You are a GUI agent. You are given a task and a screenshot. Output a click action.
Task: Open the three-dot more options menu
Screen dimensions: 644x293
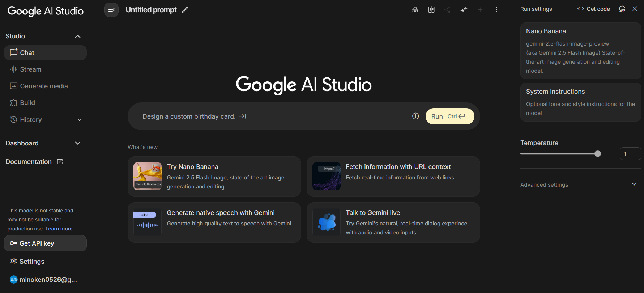pyautogui.click(x=496, y=10)
